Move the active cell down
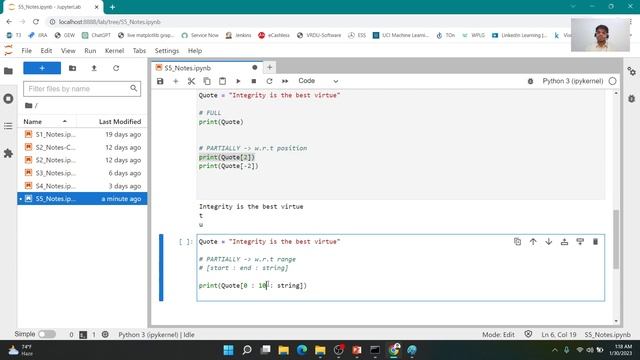Image resolution: width=640 pixels, height=360 pixels. click(x=549, y=242)
